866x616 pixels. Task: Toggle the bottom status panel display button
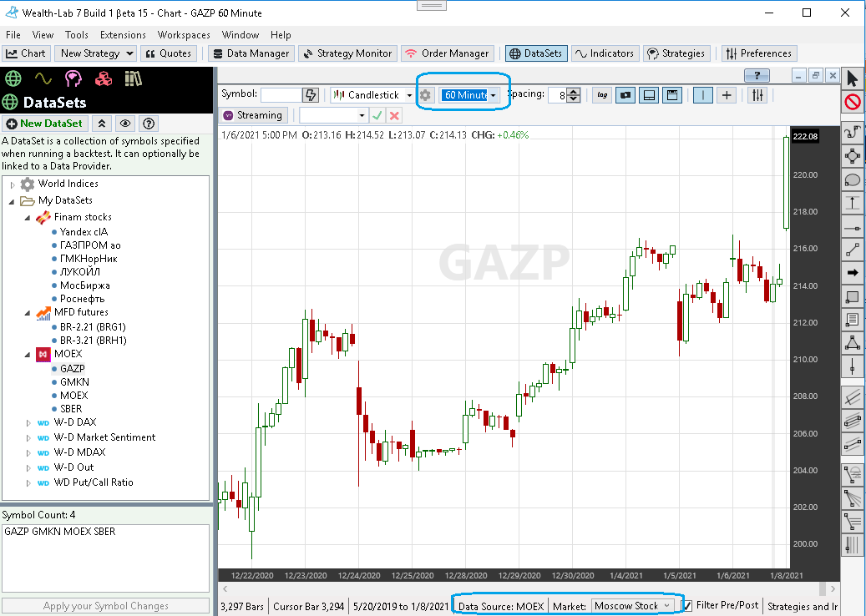coord(649,95)
